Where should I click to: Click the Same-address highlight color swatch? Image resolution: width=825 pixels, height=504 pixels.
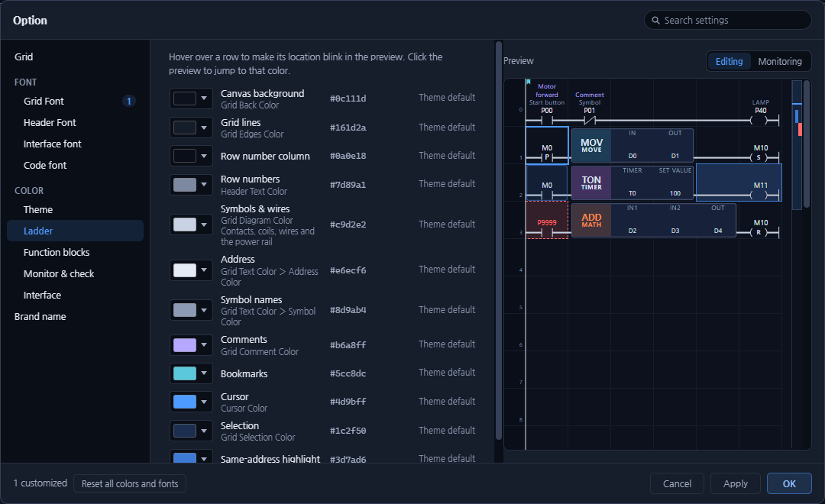[x=185, y=457]
